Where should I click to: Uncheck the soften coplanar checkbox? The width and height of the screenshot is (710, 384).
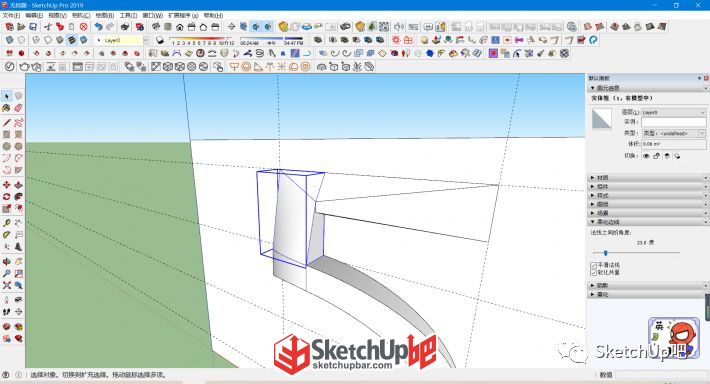click(593, 273)
